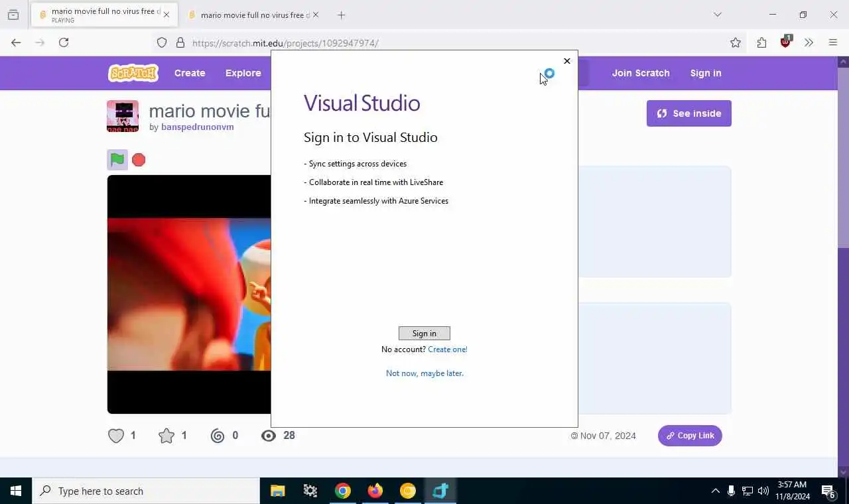Open the Scratch logo home link
Viewport: 849px width, 504px height.
tap(133, 73)
